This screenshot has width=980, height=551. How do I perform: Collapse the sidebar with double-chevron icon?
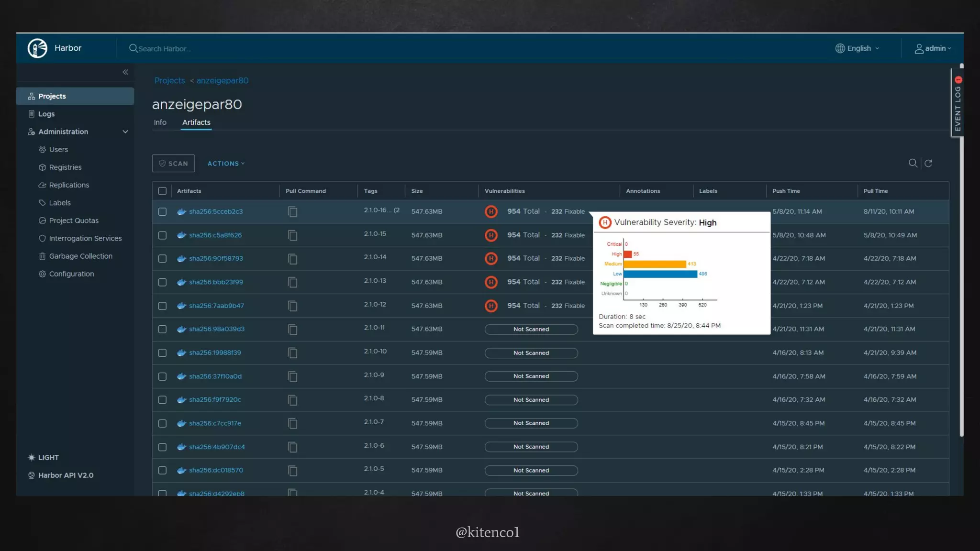(125, 72)
